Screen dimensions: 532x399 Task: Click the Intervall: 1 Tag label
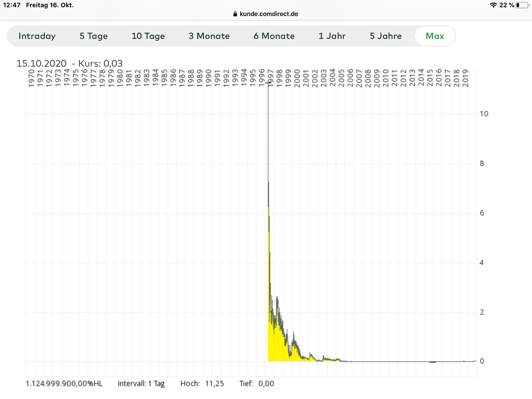coord(141,383)
